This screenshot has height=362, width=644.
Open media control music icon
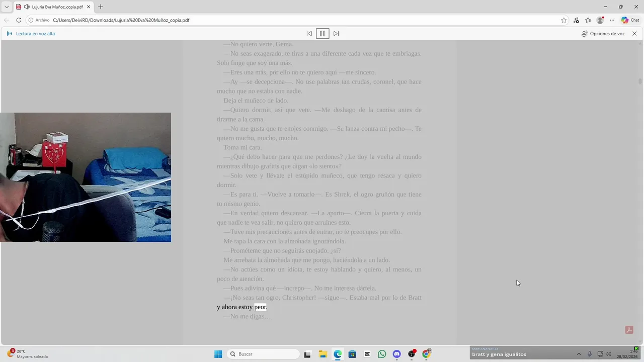576,20
